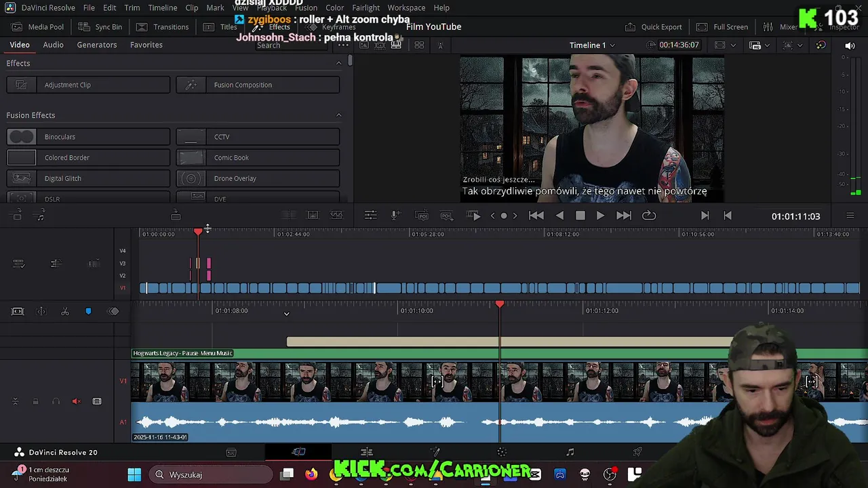
Task: Open the Timeline menu
Action: 163,7
